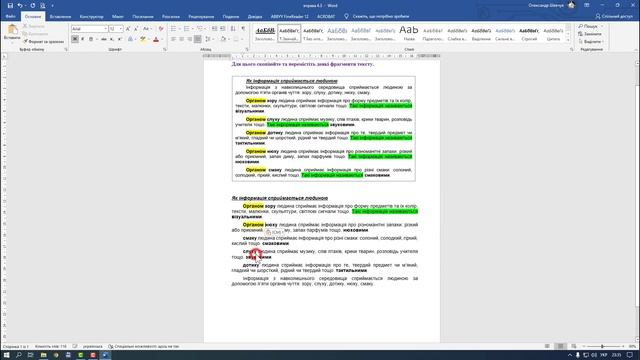Apply the Строгий style
The height and width of the screenshot is (360, 640).
tap(529, 33)
